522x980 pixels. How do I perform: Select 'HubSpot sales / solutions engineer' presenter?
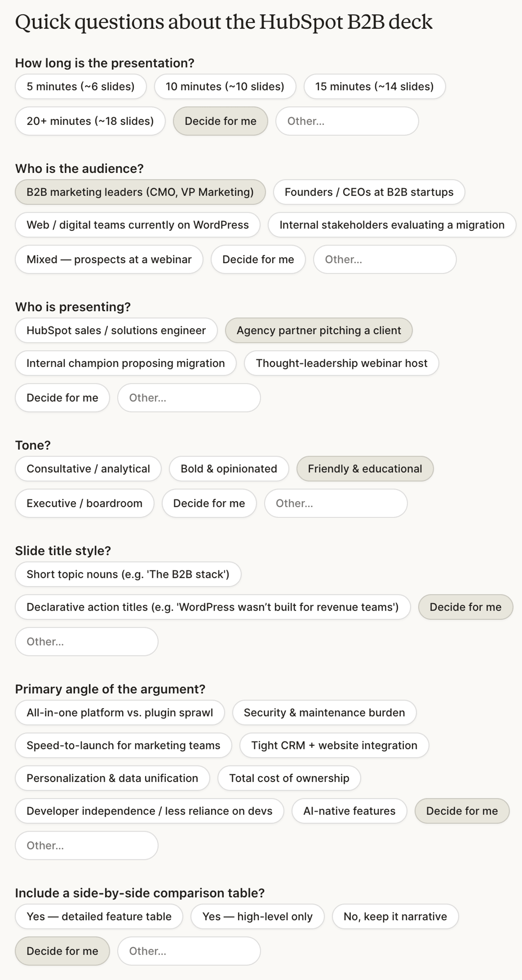click(116, 330)
